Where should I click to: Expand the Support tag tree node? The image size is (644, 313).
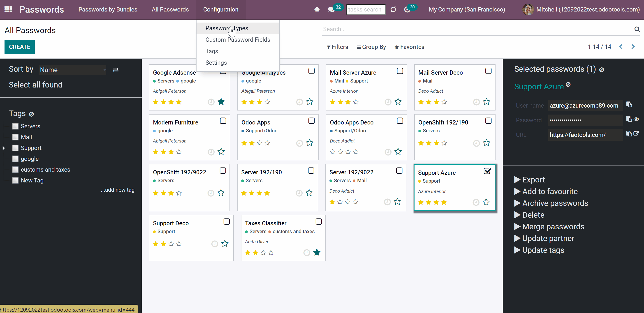point(4,148)
